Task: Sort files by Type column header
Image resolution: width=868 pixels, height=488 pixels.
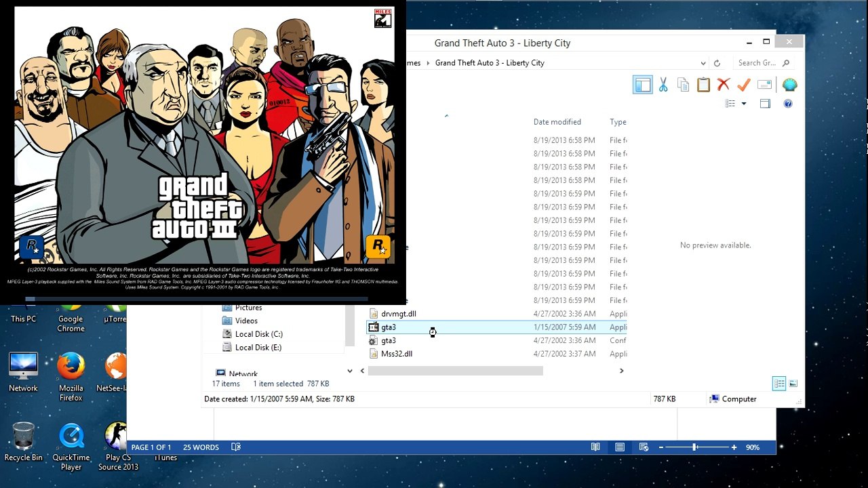Action: pos(618,122)
